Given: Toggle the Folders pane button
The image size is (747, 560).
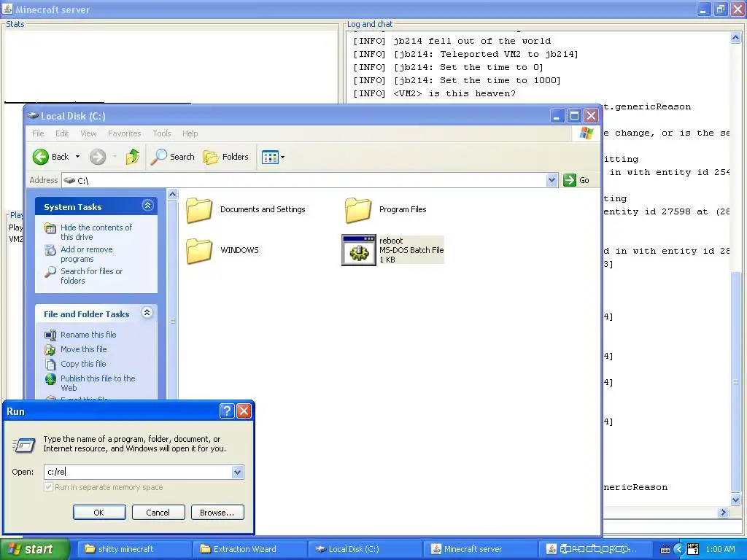Looking at the screenshot, I should click(x=226, y=157).
